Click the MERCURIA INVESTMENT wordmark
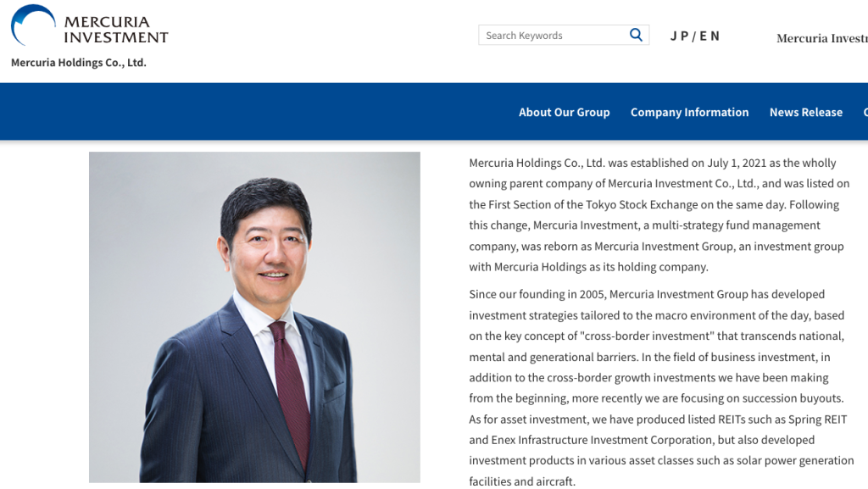 tap(115, 30)
